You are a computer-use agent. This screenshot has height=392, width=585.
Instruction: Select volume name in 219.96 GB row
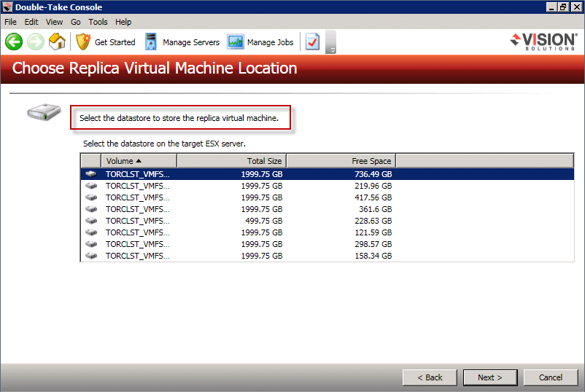pyautogui.click(x=137, y=186)
